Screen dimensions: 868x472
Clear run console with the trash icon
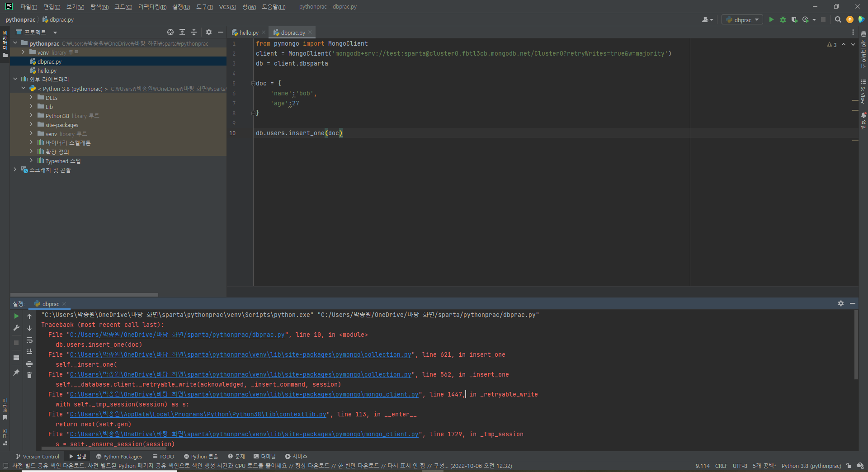[29, 375]
